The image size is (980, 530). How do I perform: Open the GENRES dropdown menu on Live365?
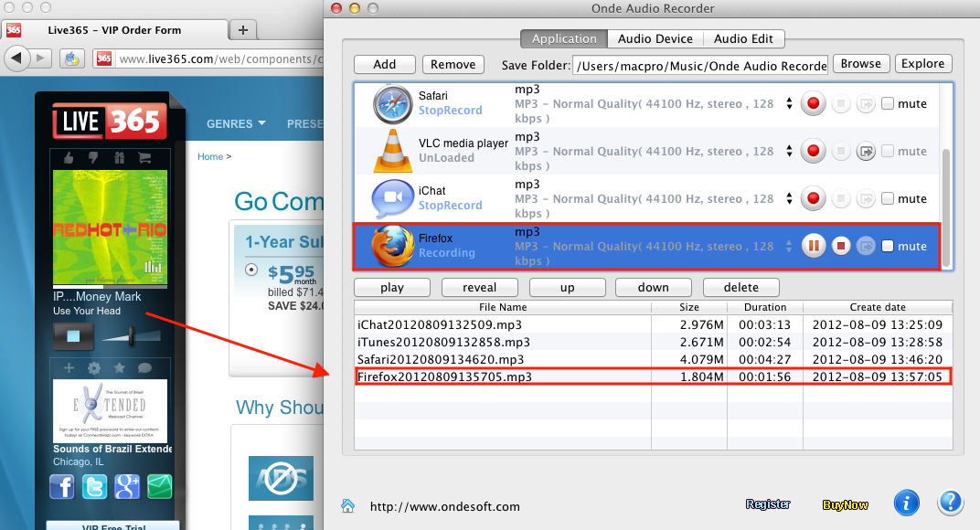click(x=236, y=123)
